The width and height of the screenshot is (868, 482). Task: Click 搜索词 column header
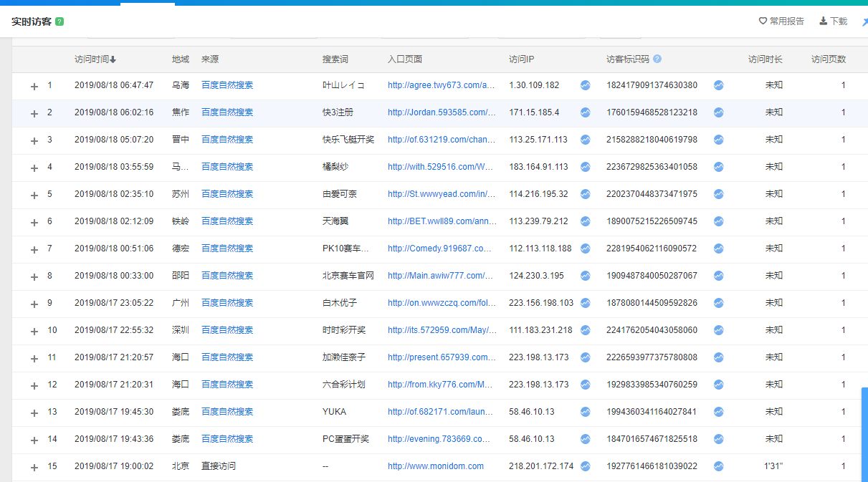[335, 59]
